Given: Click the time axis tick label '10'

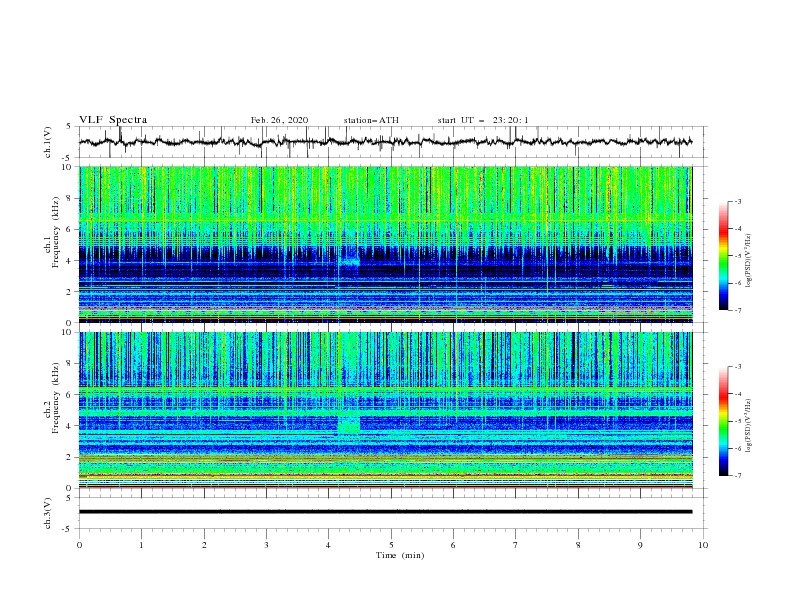Looking at the screenshot, I should pos(703,545).
